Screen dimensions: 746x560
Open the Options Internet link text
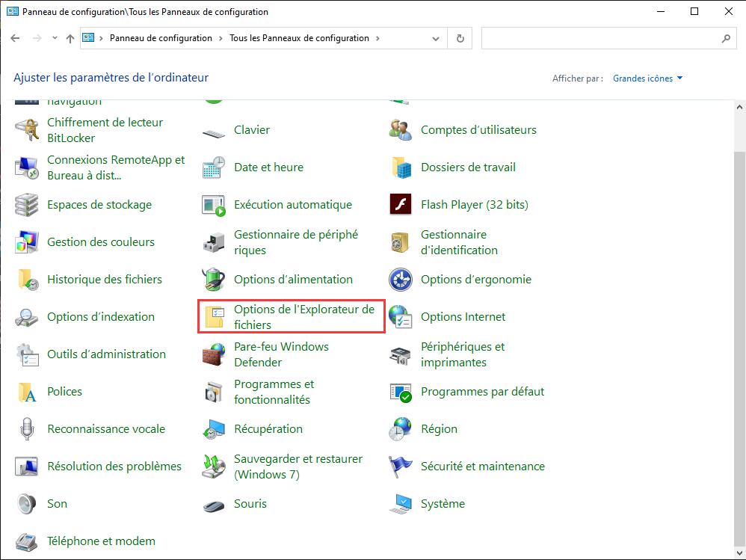click(463, 317)
